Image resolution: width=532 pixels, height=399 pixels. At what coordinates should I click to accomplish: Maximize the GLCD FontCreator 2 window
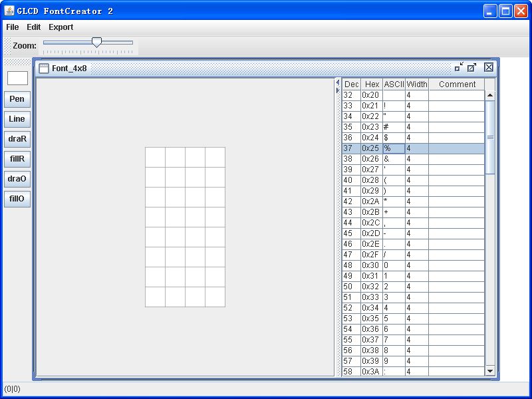coord(505,11)
